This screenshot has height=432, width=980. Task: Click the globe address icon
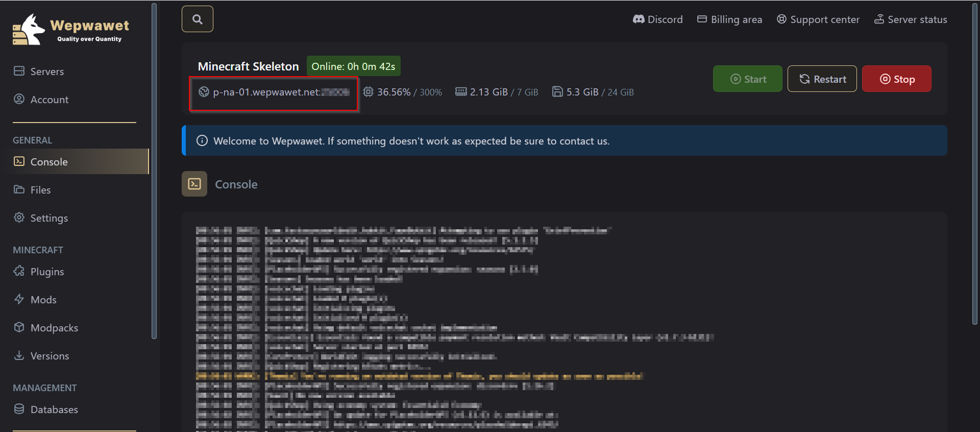coord(204,92)
